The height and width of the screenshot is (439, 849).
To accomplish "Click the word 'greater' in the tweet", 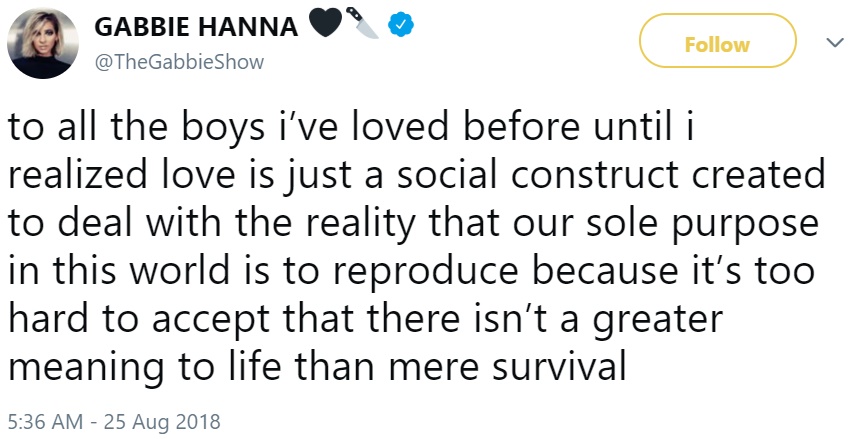I will [657, 320].
